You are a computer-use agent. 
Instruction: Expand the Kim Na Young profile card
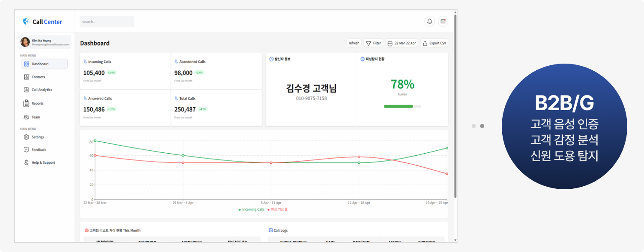pyautogui.click(x=45, y=42)
